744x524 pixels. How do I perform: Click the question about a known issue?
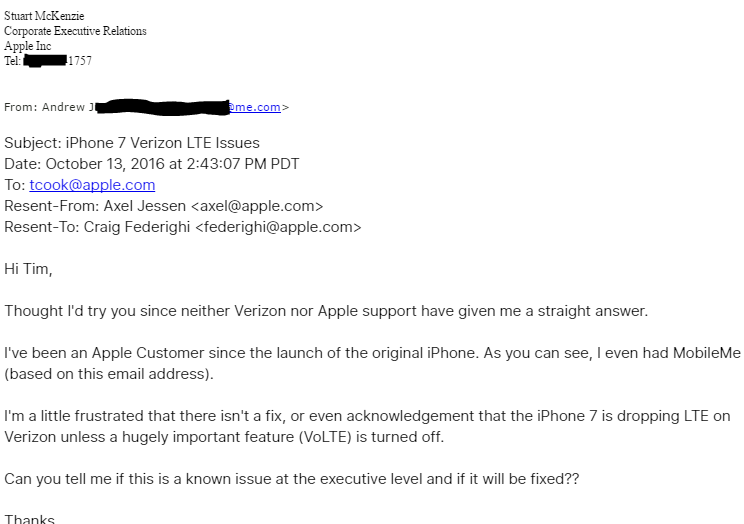291,478
